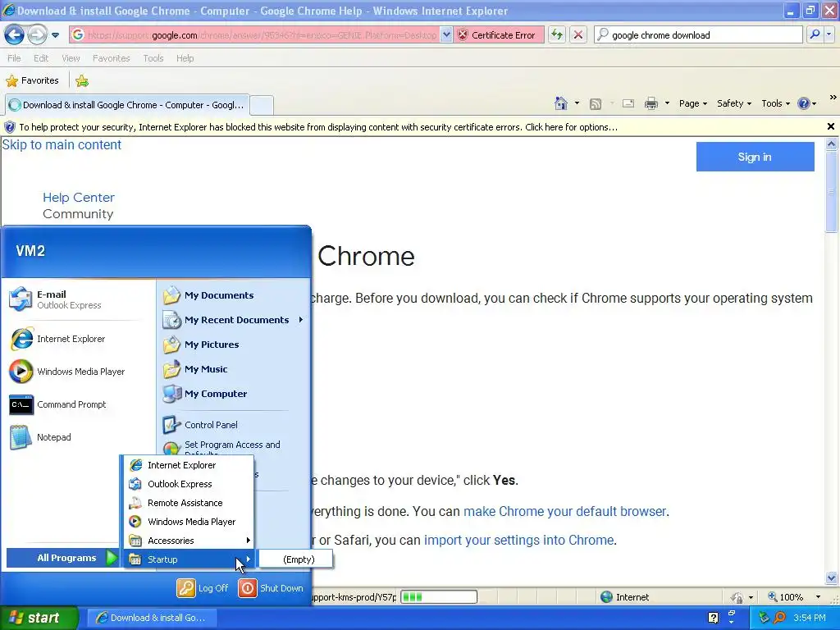Image resolution: width=840 pixels, height=630 pixels.
Task: Open recent pages dropdown beside Forward
Action: point(55,35)
